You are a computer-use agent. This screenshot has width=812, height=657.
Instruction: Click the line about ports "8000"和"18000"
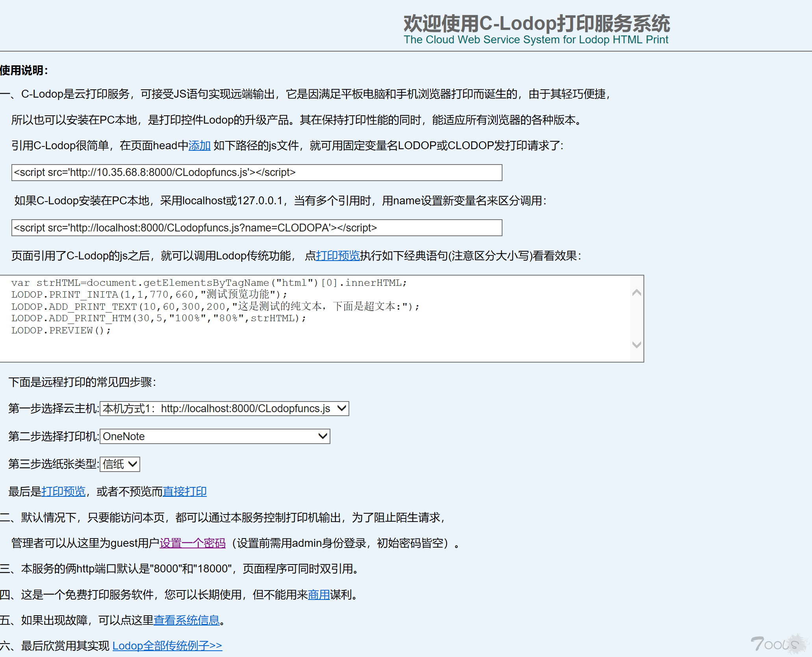coord(180,569)
